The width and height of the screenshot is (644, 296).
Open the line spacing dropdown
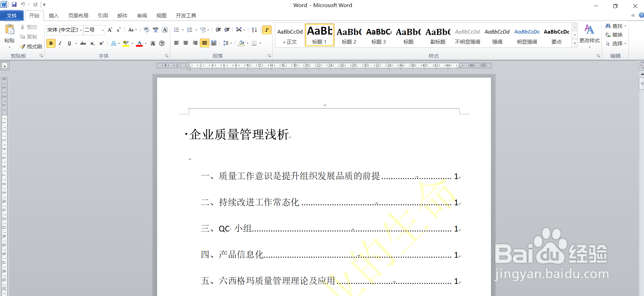coord(227,43)
